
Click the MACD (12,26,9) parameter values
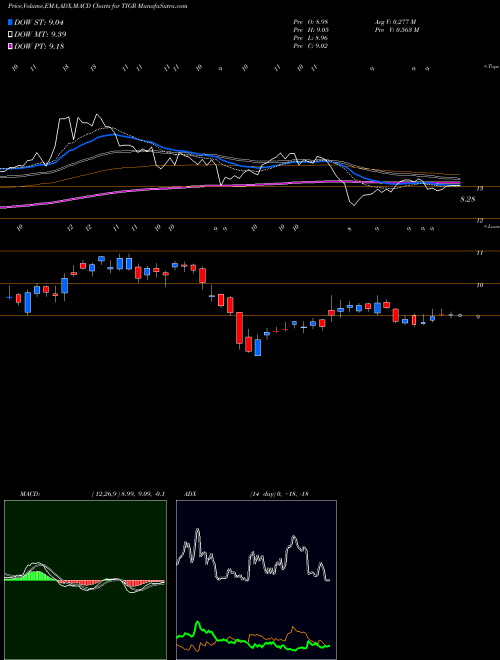point(128,494)
